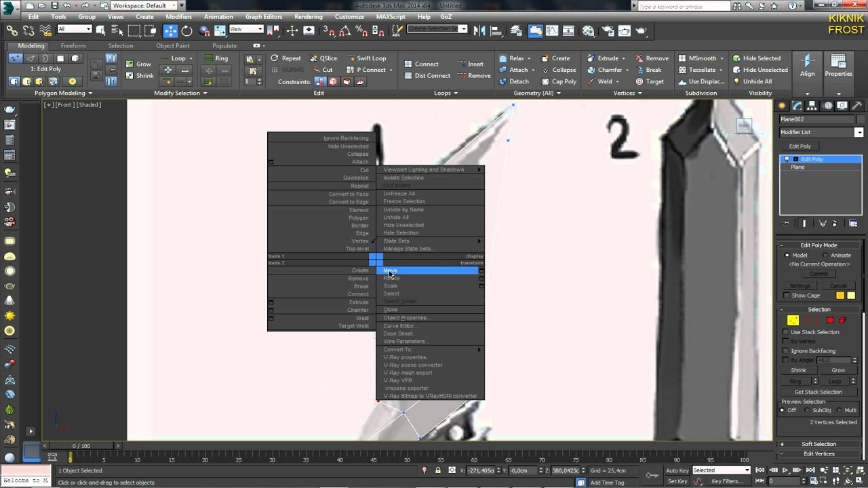
Task: Toggle the Percent Snap icon
Action: (x=363, y=30)
